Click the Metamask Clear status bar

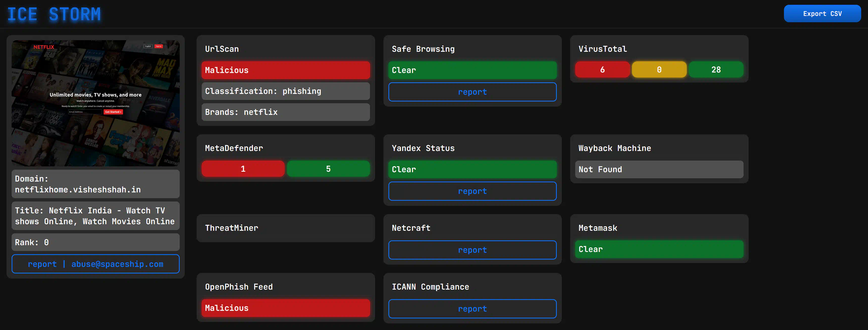click(x=659, y=249)
